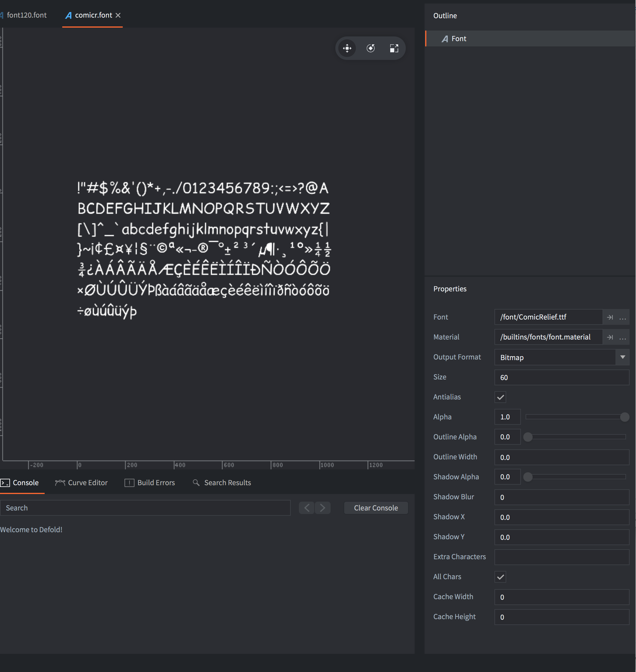Browse for a different Material resource

623,337
